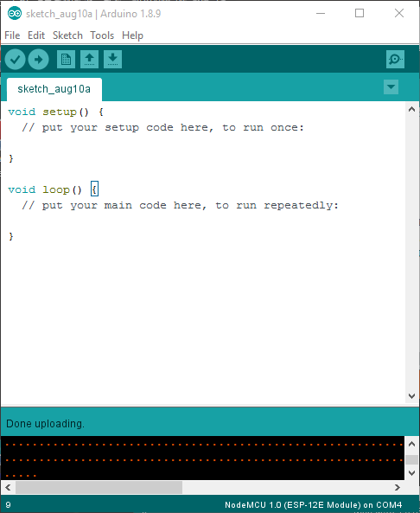The width and height of the screenshot is (420, 513).
Task: Click the 'void setup() {' line
Action: point(56,112)
